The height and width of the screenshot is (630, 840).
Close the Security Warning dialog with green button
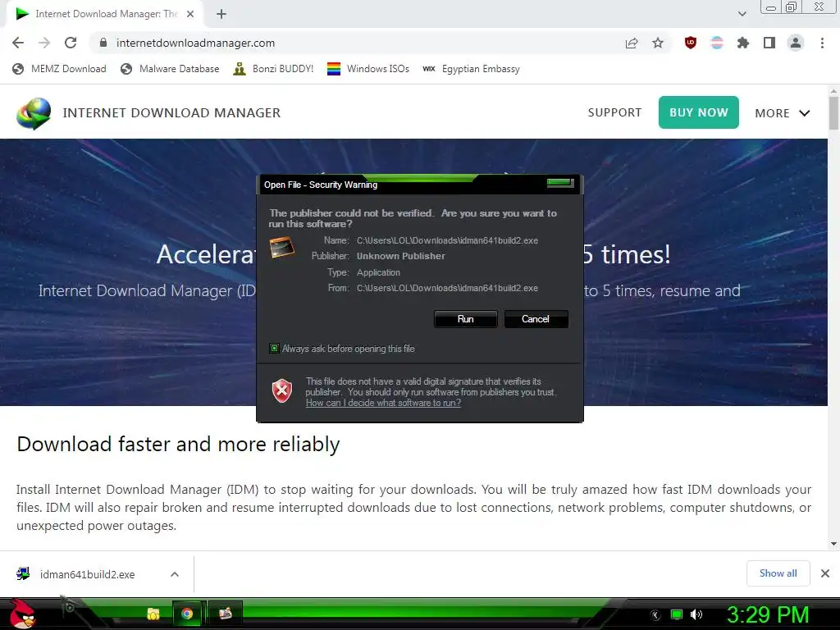click(x=560, y=183)
